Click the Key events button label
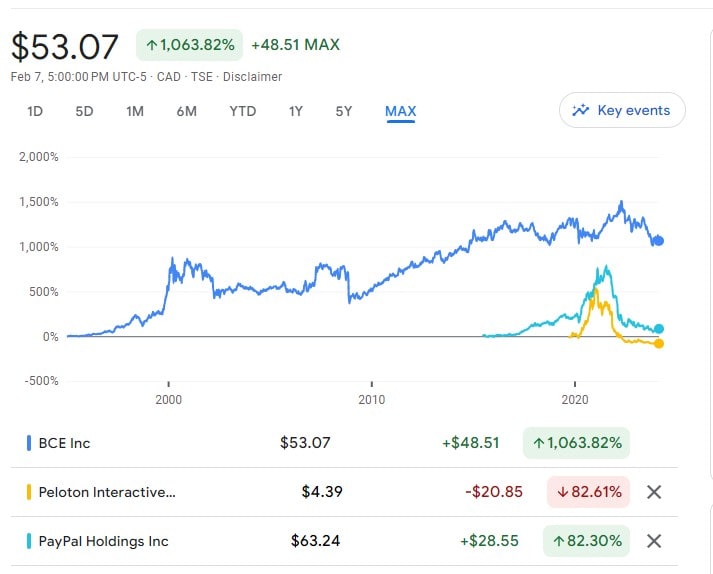The width and height of the screenshot is (713, 574). 633,110
